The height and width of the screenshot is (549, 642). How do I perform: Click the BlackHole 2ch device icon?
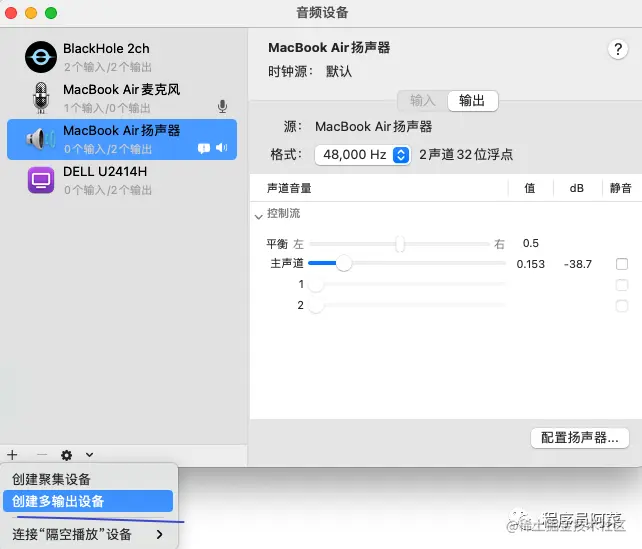click(41, 57)
